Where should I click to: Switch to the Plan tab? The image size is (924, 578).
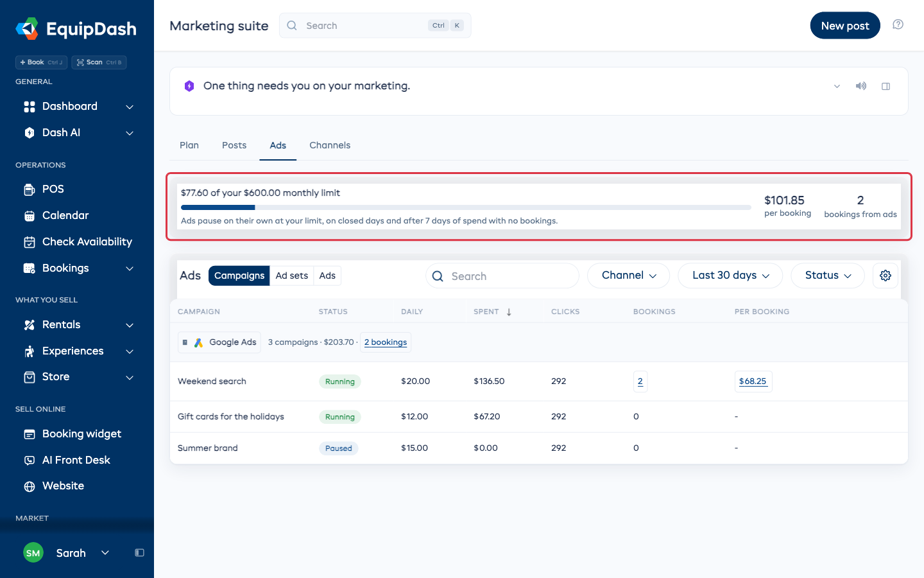click(x=189, y=145)
